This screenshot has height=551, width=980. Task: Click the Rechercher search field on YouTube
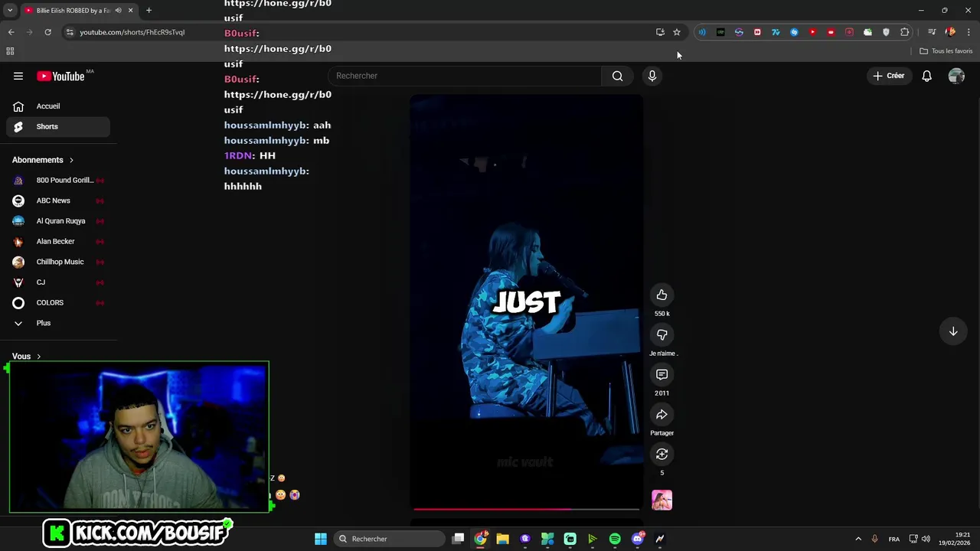(465, 76)
